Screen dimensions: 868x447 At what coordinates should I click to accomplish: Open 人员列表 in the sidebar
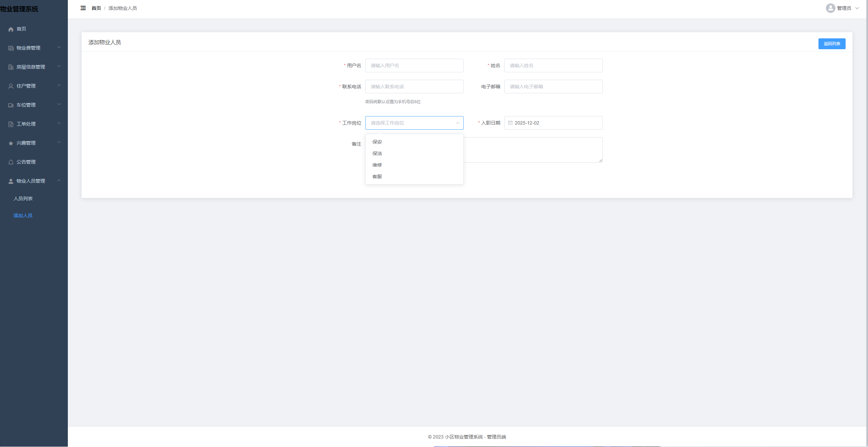(x=23, y=199)
